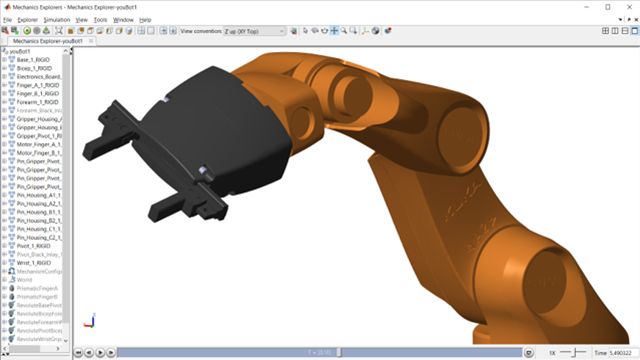Screen dimensions: 640x360
Task: Click the single-pane view toolbar icon
Action: (x=151, y=31)
